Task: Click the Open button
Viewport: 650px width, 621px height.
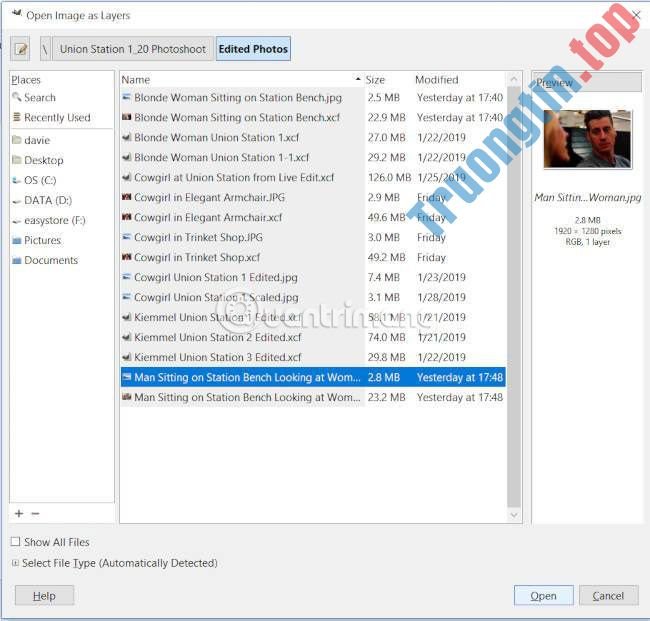Action: pyautogui.click(x=543, y=596)
